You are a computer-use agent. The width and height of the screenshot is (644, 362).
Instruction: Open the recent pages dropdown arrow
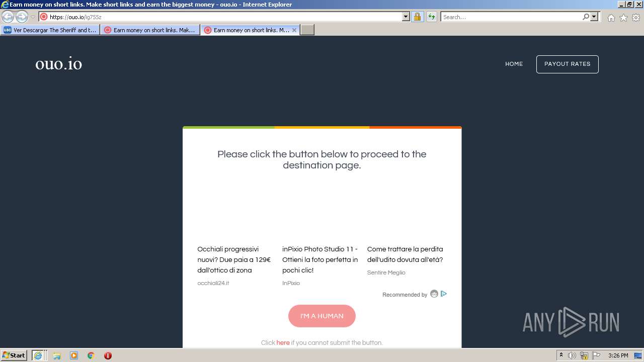[x=33, y=17]
